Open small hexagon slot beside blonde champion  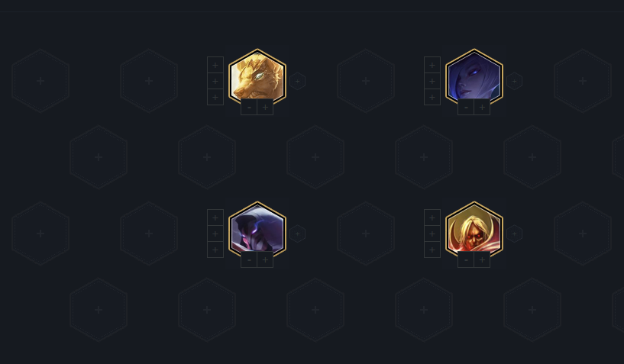(x=514, y=234)
